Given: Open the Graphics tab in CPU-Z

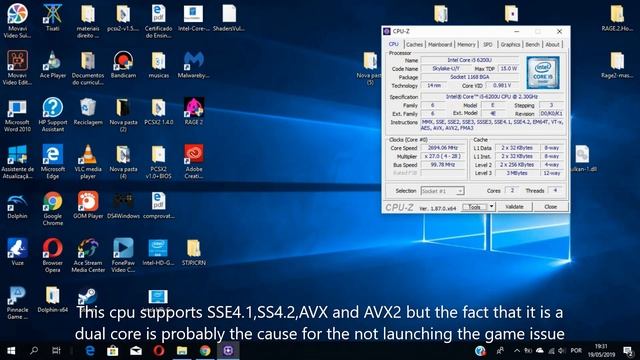Looking at the screenshot, I should point(510,44).
